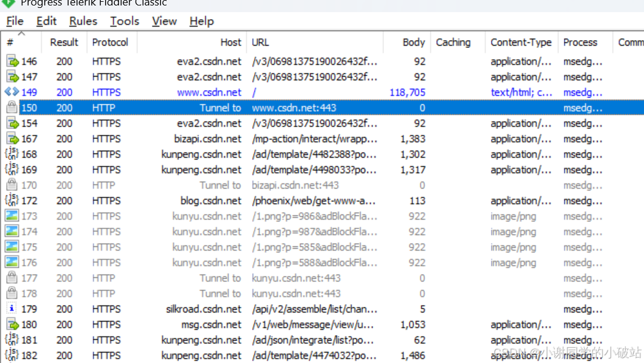Image resolution: width=644 pixels, height=363 pixels.
Task: Click URL /1.png?p=588&adBlockFla... cell
Action: [315, 263]
